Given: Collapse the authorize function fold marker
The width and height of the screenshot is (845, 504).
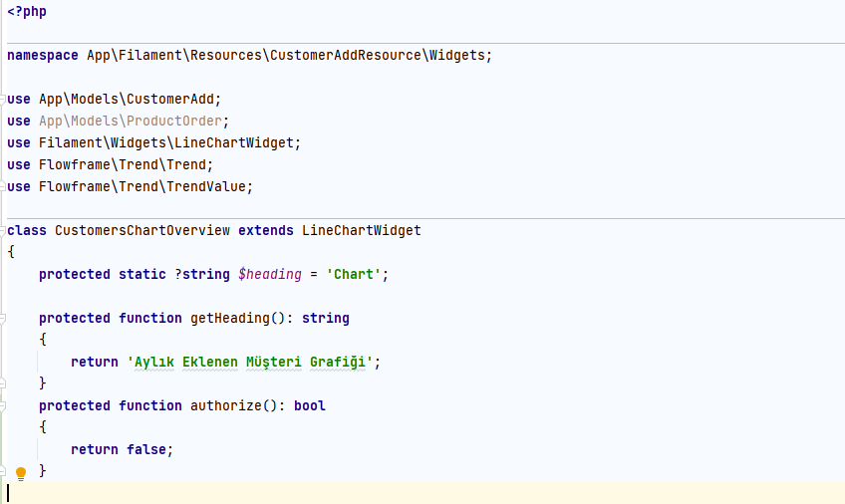Looking at the screenshot, I should pos(3,406).
